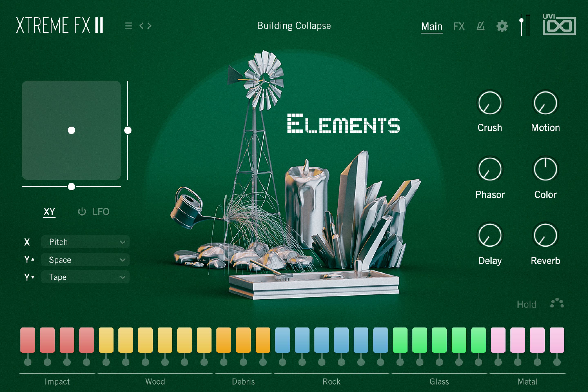Go to previous preset arrow

coord(141,26)
